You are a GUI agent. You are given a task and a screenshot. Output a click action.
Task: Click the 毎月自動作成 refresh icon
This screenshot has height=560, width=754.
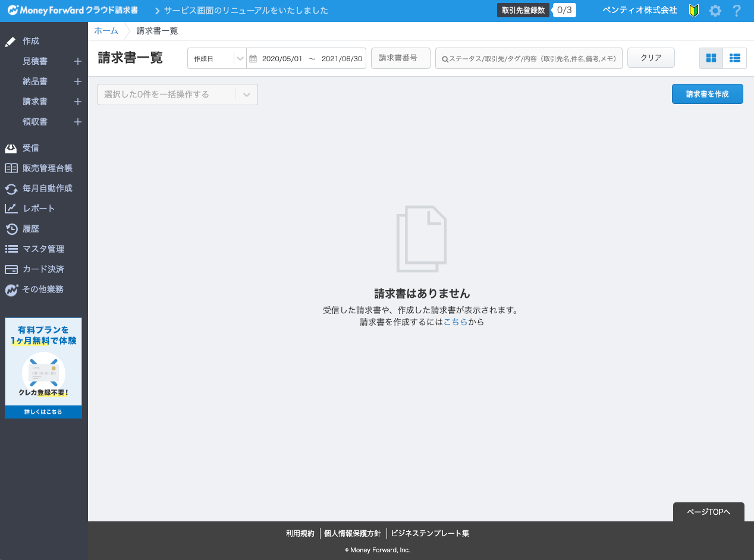(x=11, y=188)
